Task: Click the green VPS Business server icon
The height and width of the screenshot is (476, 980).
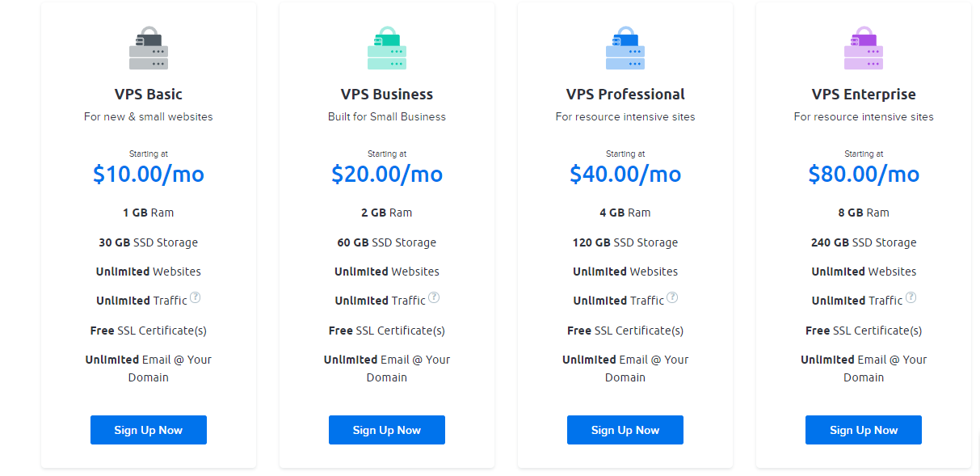Action: 387,48
